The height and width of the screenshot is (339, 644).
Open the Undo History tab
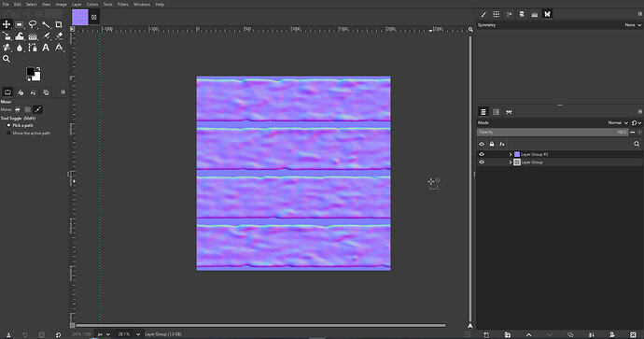33,92
